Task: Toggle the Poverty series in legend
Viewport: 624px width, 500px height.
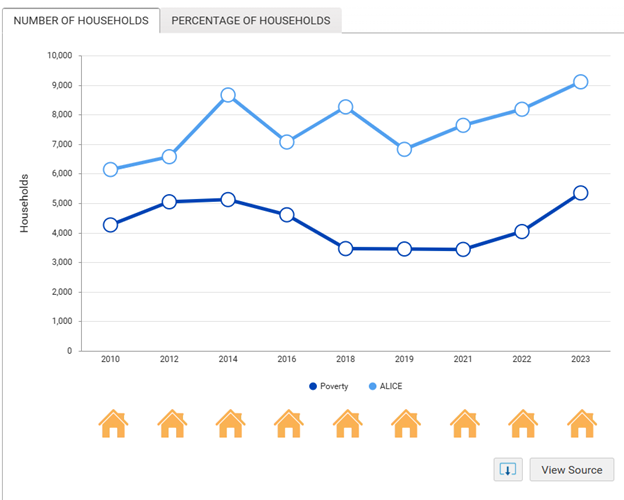Action: point(328,386)
